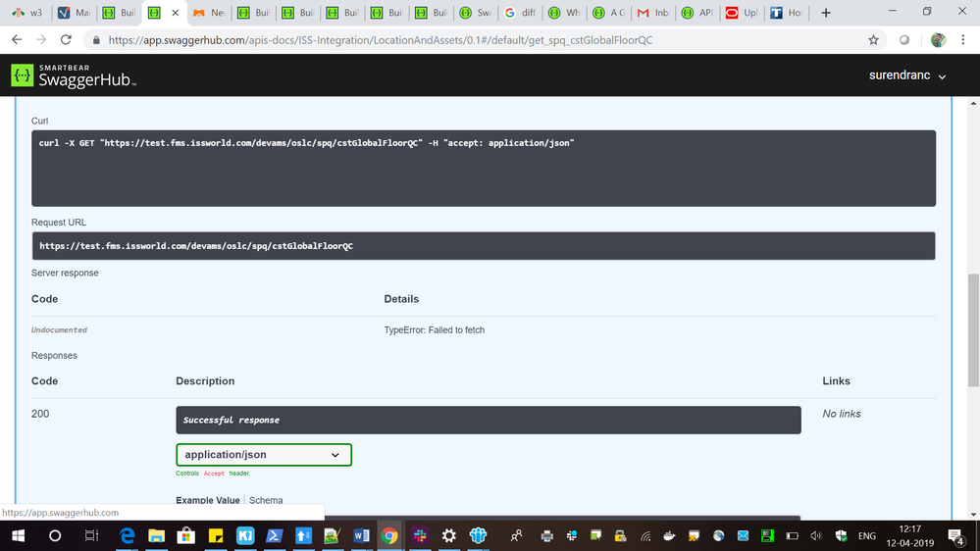This screenshot has height=551, width=980.
Task: Reload the current page
Action: (66, 40)
